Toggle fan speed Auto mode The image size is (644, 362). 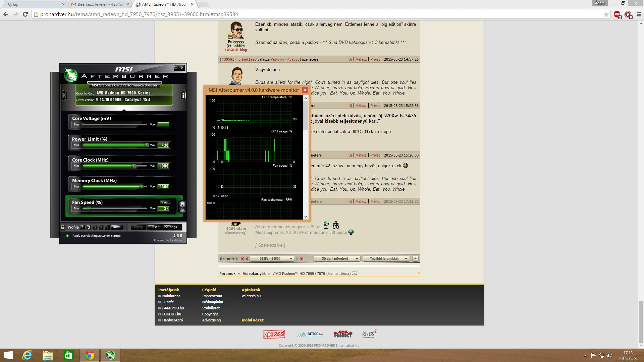pyautogui.click(x=165, y=202)
